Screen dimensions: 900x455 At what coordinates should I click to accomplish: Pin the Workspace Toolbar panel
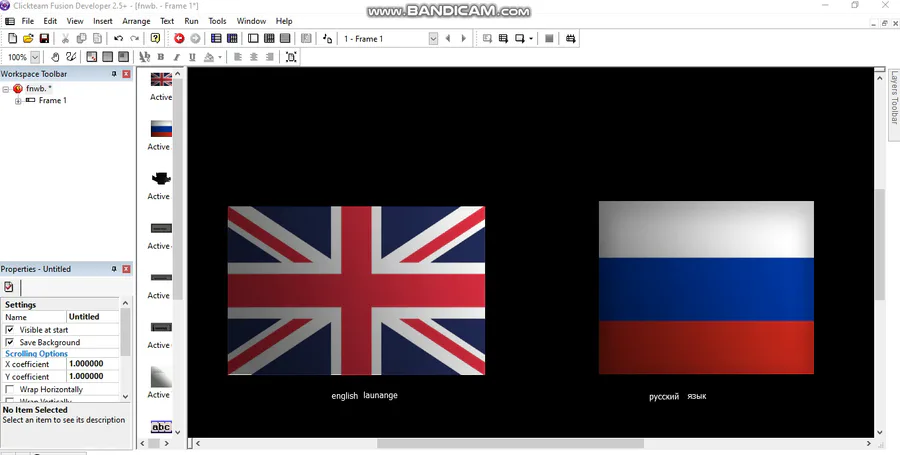point(114,74)
